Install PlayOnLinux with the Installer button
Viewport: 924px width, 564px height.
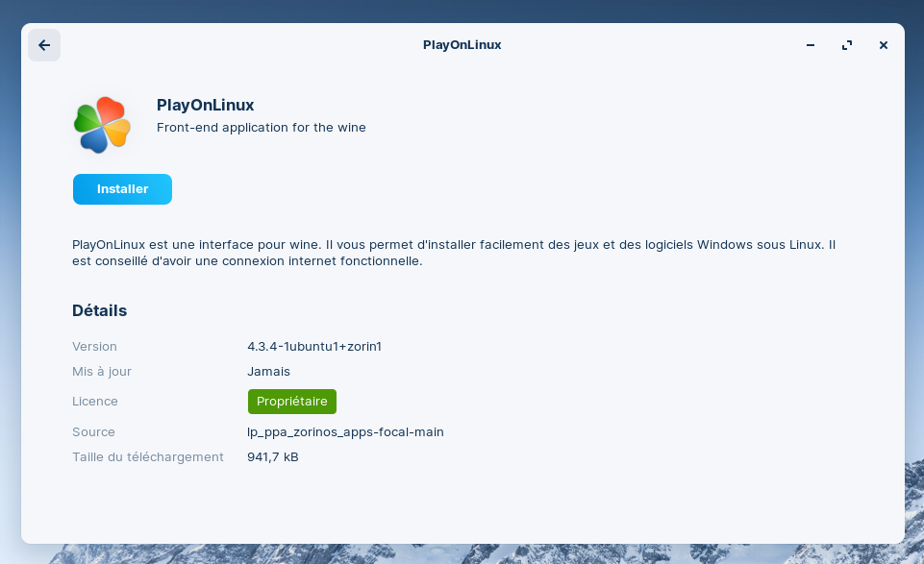point(122,189)
